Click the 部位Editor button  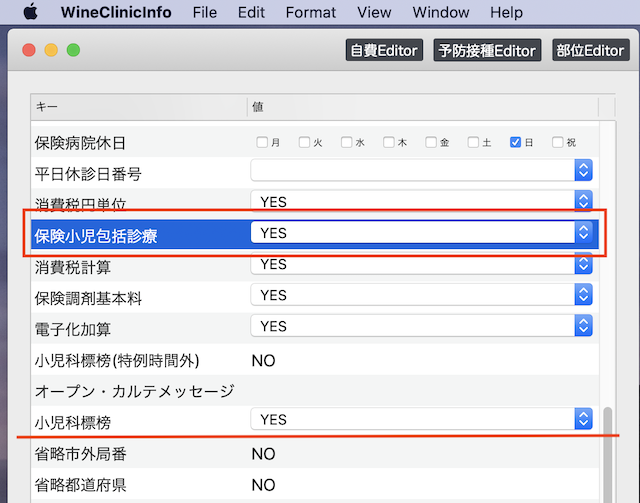click(590, 50)
